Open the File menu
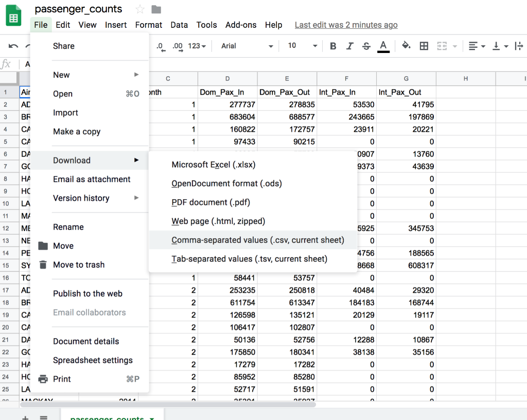 click(41, 25)
